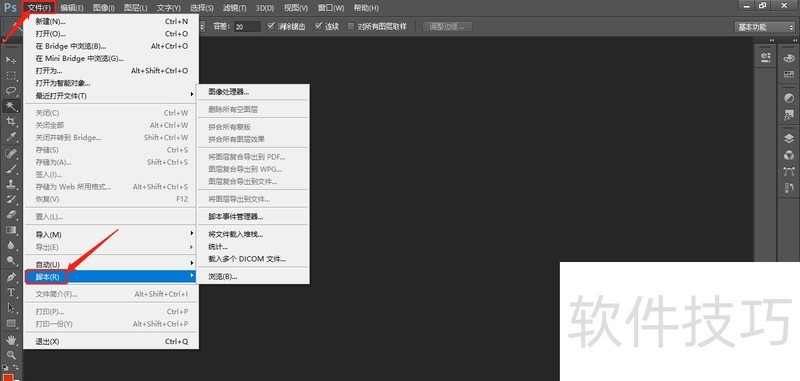800x381 pixels.
Task: Choose 新建(N)... from File menu
Action: click(x=112, y=21)
